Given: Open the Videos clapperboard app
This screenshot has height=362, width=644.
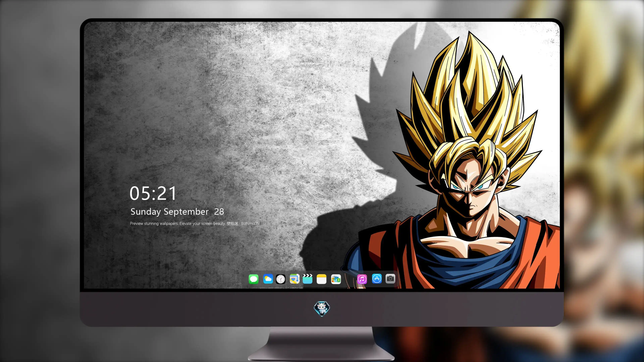Looking at the screenshot, I should (308, 279).
